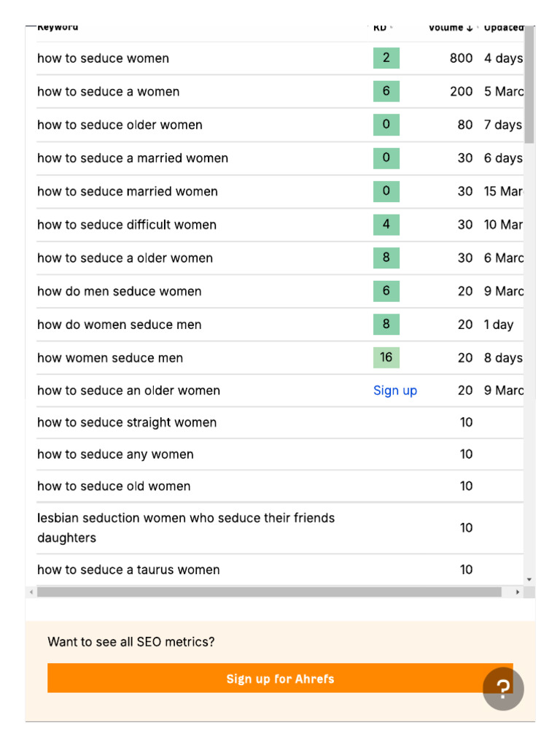Open the help question mark button
The height and width of the screenshot is (747, 560).
click(x=503, y=689)
